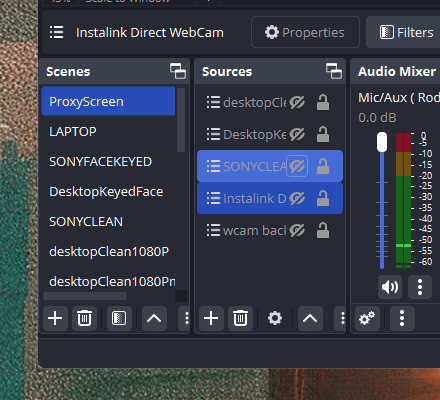The width and height of the screenshot is (440, 400).
Task: Add a new source with plus icon
Action: [x=211, y=318]
